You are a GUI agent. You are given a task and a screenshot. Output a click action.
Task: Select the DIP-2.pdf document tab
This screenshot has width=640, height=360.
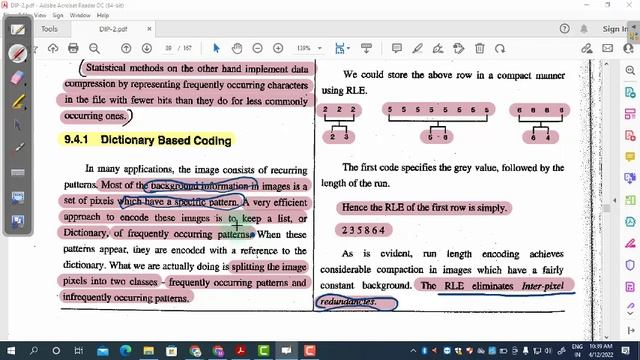[x=113, y=29]
